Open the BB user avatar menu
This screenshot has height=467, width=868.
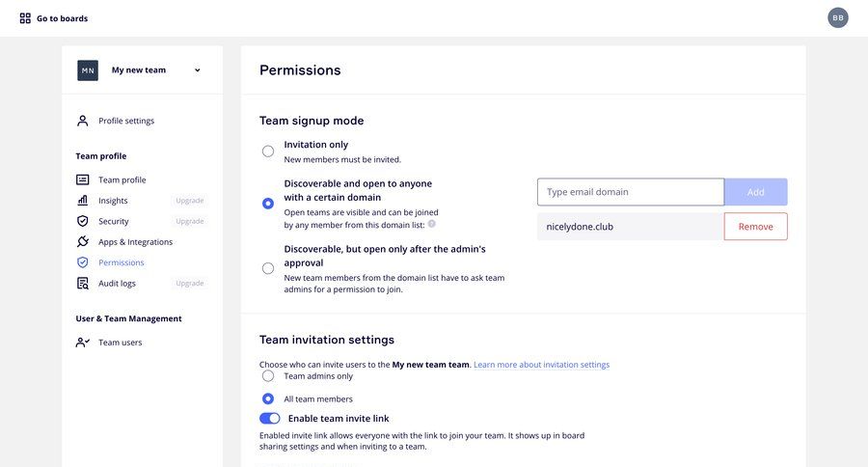[x=837, y=17]
